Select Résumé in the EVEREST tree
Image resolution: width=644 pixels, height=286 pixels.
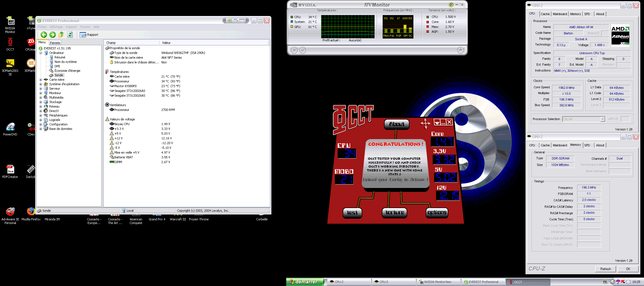click(x=60, y=57)
